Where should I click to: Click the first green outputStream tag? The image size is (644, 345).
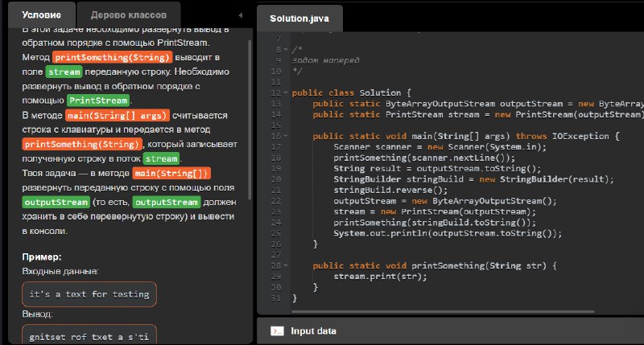56,202
